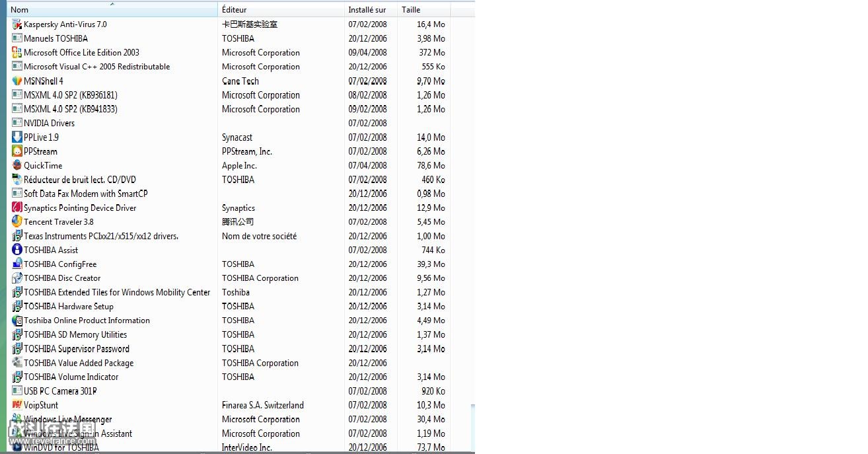
Task: Click the Synacast publisher entry
Action: 237,137
